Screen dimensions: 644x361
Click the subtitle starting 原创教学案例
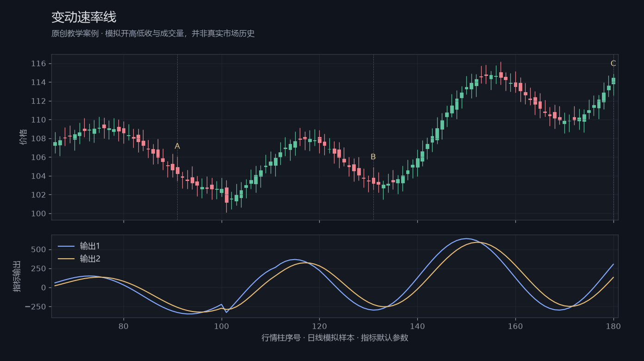pos(153,34)
